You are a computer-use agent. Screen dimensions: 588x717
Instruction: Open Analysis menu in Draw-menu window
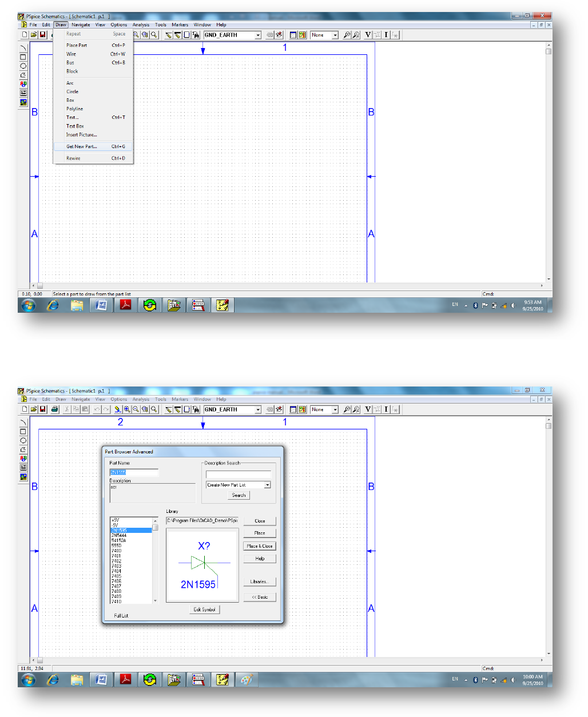tap(141, 25)
